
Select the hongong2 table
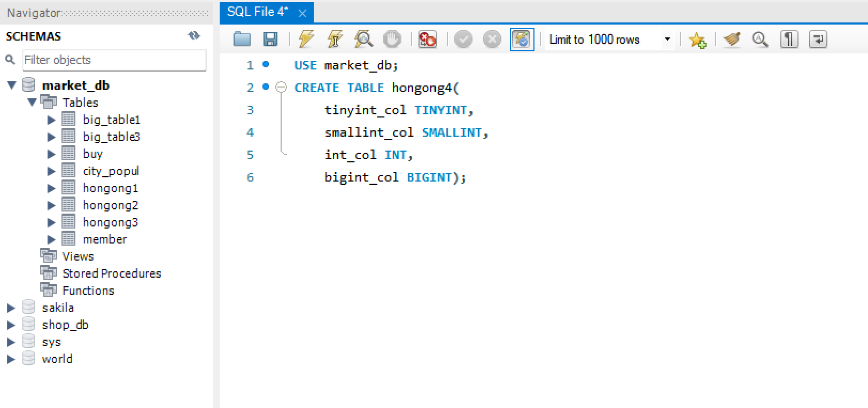pyautogui.click(x=110, y=206)
